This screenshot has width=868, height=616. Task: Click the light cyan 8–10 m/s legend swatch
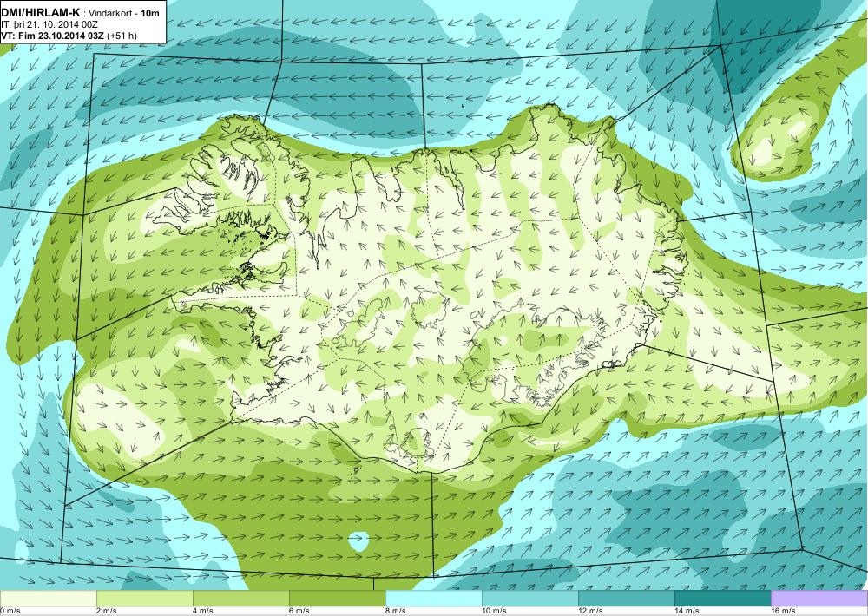(433, 599)
